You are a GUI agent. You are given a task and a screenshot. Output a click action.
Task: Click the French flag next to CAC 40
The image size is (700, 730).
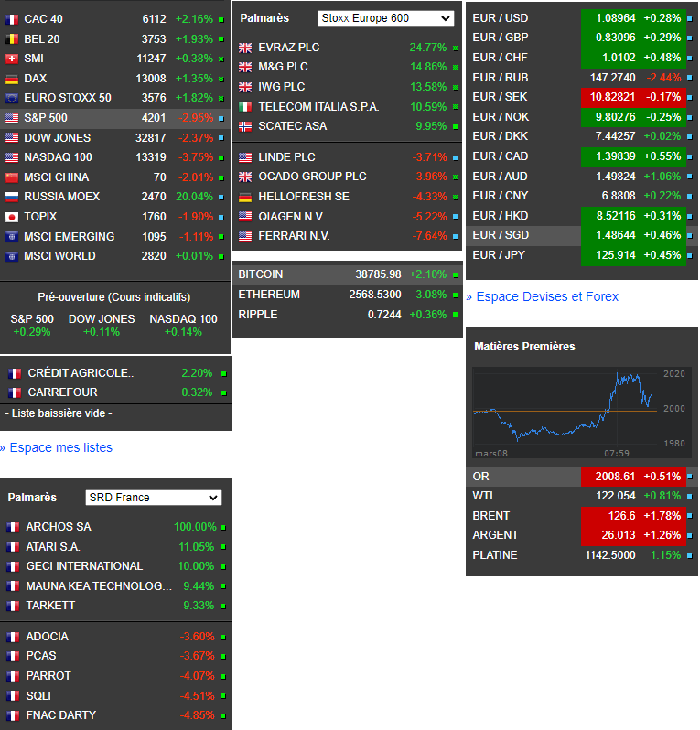coord(12,19)
